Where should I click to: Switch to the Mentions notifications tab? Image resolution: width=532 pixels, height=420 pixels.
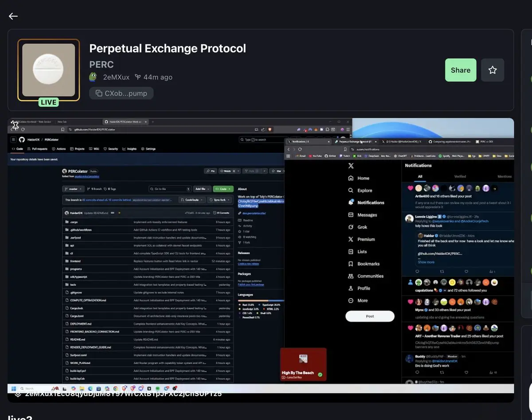coord(504,176)
